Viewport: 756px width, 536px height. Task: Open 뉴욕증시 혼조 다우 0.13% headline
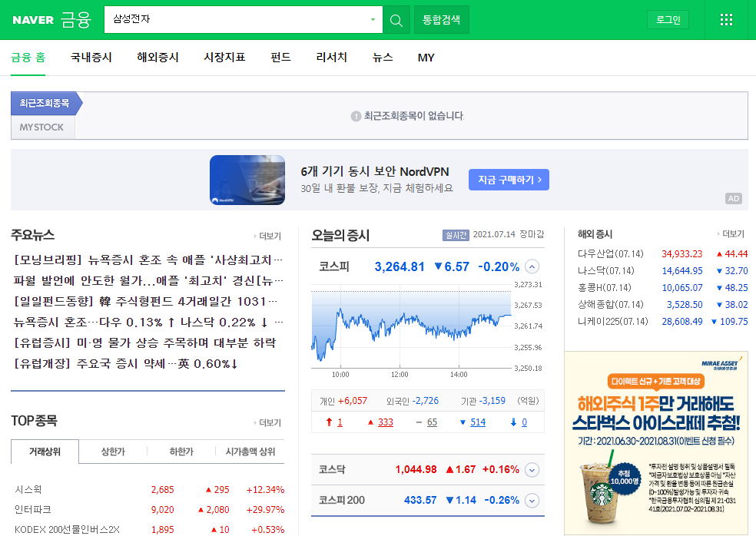(x=148, y=322)
